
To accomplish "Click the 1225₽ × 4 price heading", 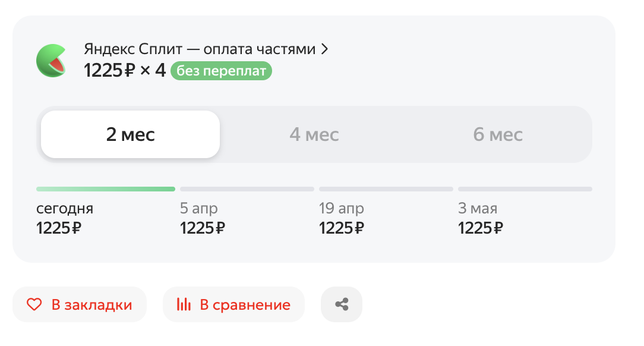I will pyautogui.click(x=125, y=71).
